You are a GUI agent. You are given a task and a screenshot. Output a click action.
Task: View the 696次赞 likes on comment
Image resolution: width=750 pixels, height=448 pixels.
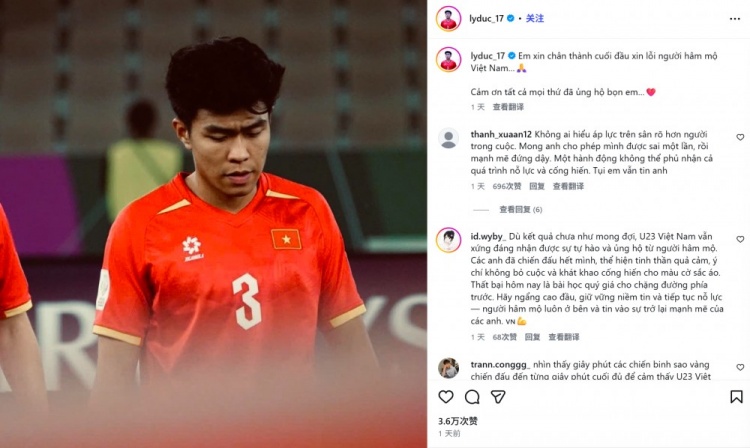click(x=507, y=186)
